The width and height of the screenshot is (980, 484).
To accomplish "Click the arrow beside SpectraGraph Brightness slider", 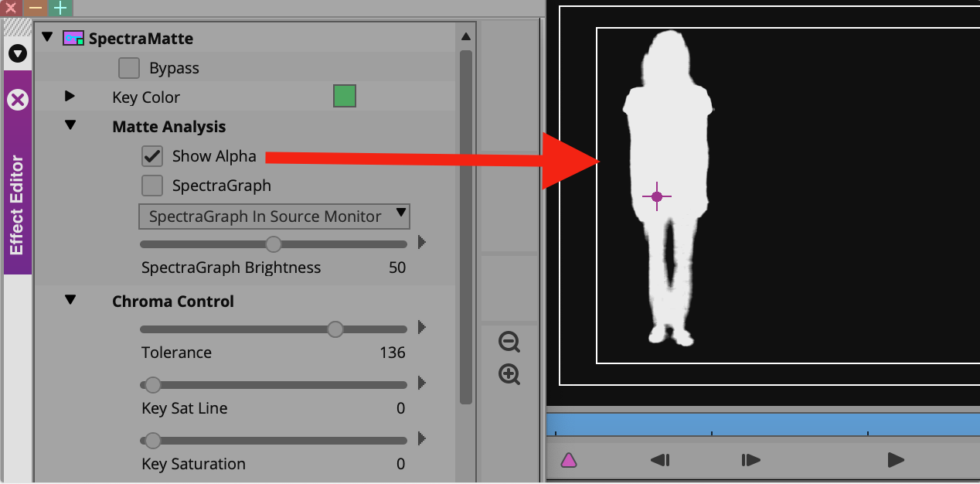I will pos(422,243).
